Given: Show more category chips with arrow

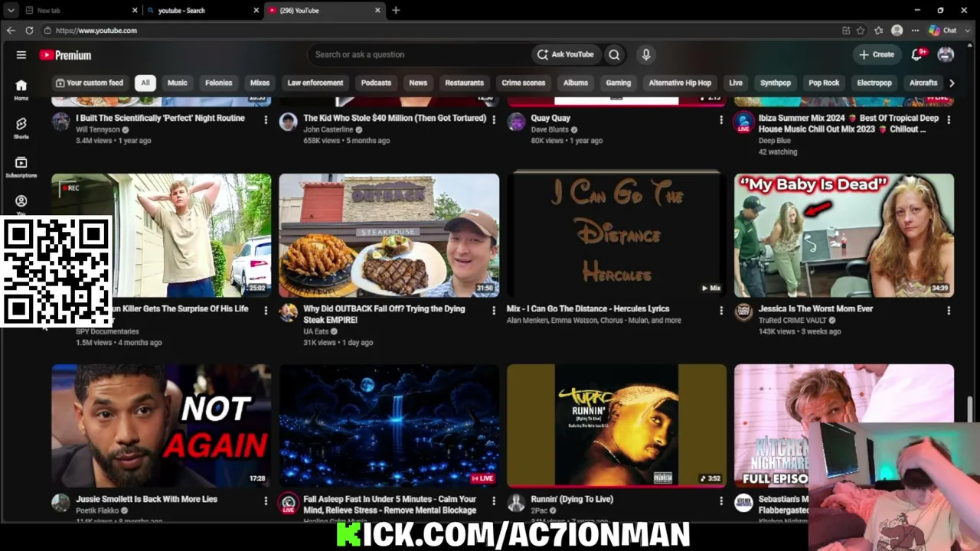Looking at the screenshot, I should click(952, 83).
